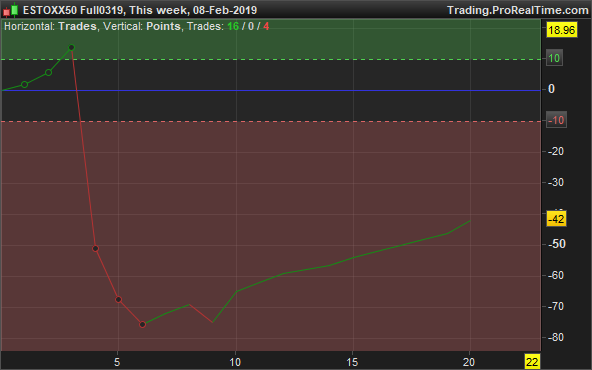
Task: Click the yellow 22 trade count label
Action: click(532, 362)
